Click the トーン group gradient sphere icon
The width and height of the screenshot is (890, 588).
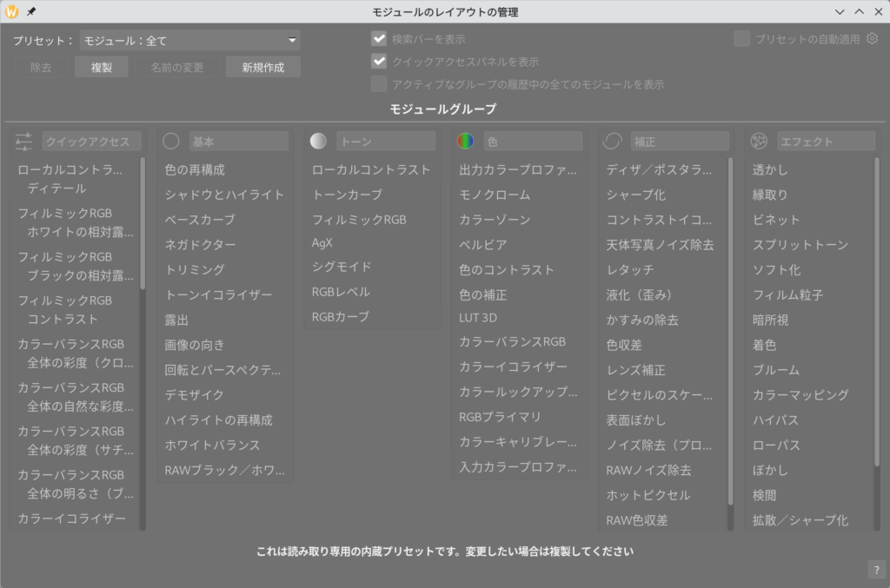[x=319, y=142]
